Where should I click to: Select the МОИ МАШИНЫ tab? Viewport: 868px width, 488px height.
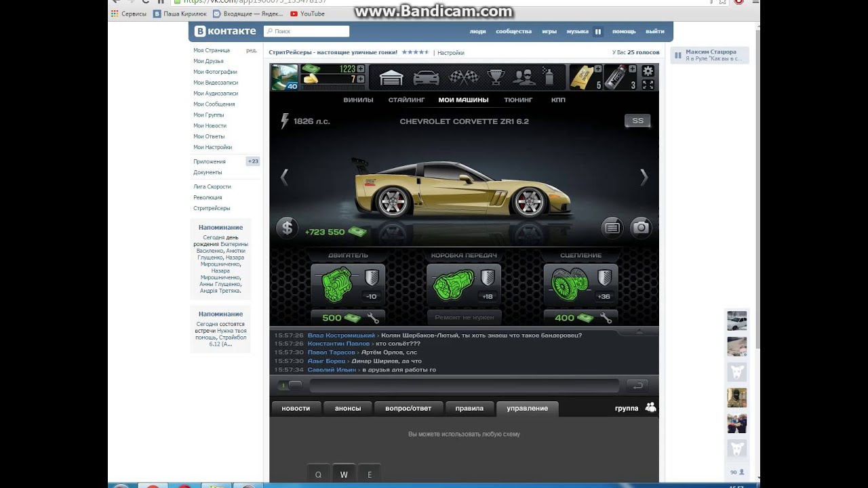[463, 100]
